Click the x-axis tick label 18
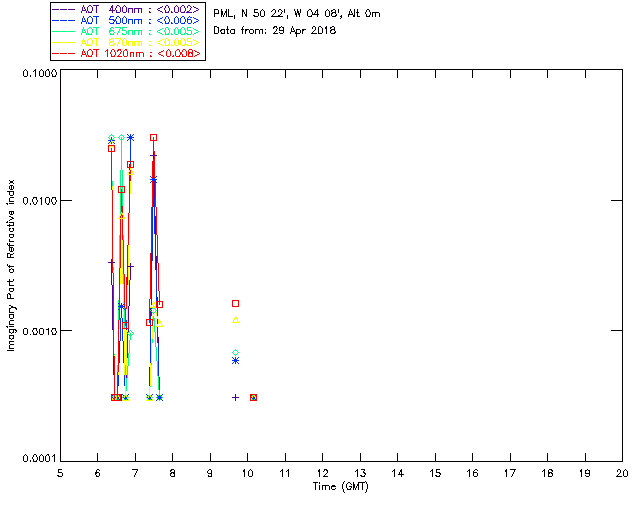This screenshot has width=640, height=512. click(x=547, y=473)
